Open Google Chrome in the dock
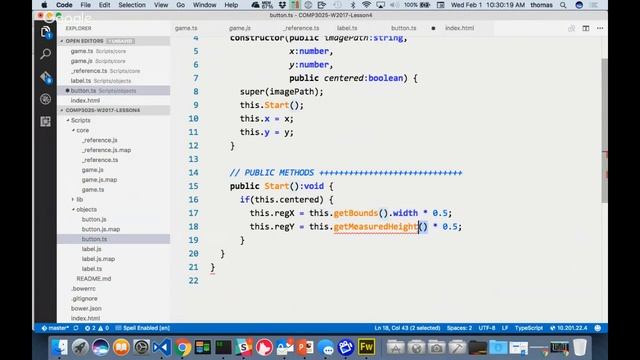Viewport: 640px width, 360px height. pos(182,347)
